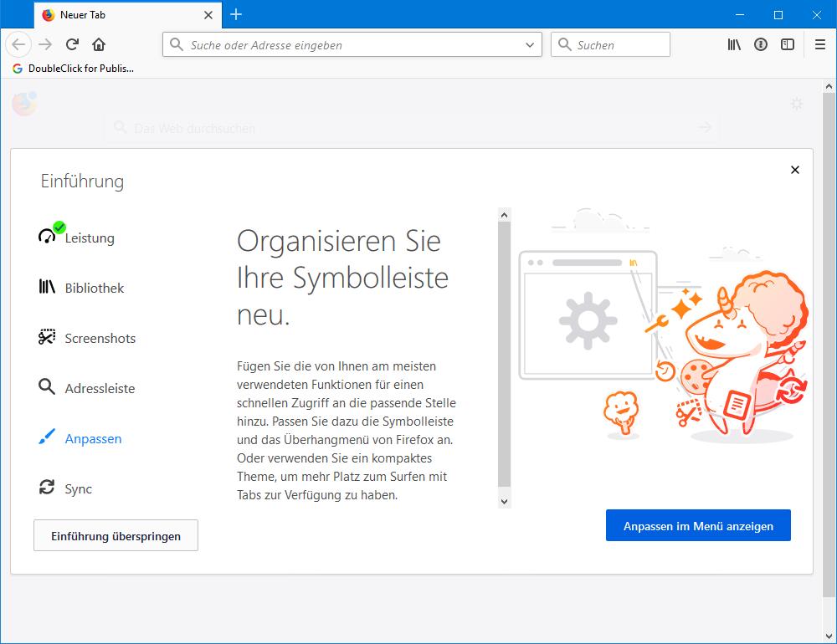This screenshot has width=837, height=644.
Task: Click the Screenshots scissors icon
Action: point(47,337)
